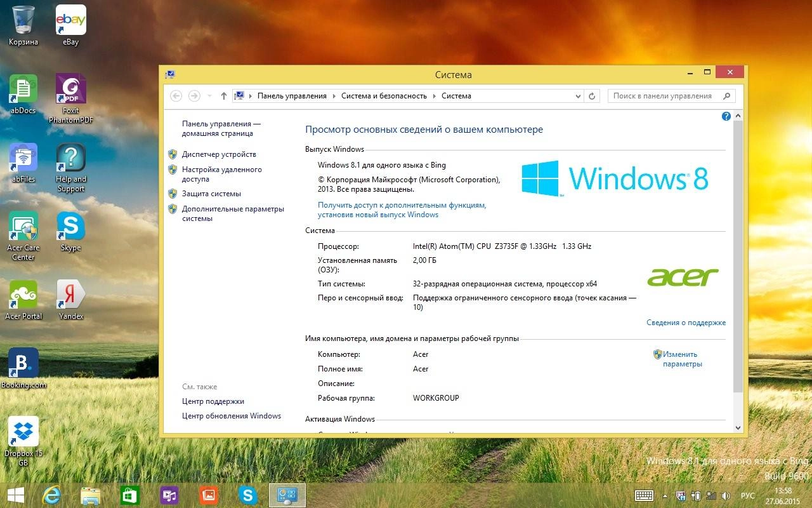Select the Система control panel taskbar button

point(287,495)
